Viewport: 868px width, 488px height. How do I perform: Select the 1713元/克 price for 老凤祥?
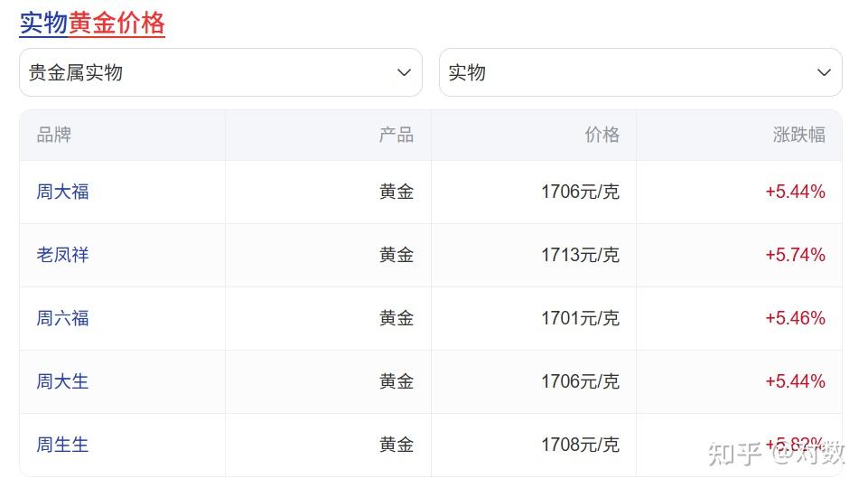[x=580, y=255]
